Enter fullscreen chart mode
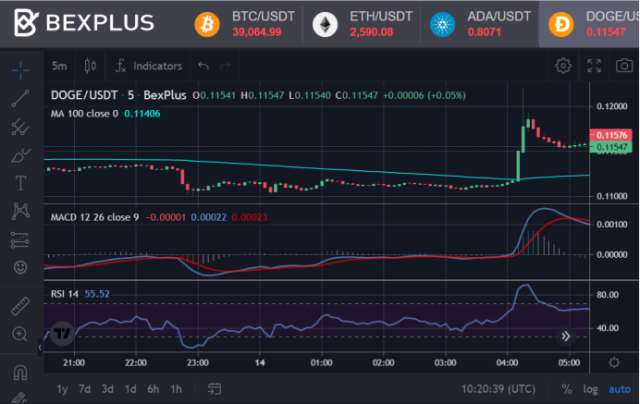The image size is (640, 404). click(x=595, y=66)
